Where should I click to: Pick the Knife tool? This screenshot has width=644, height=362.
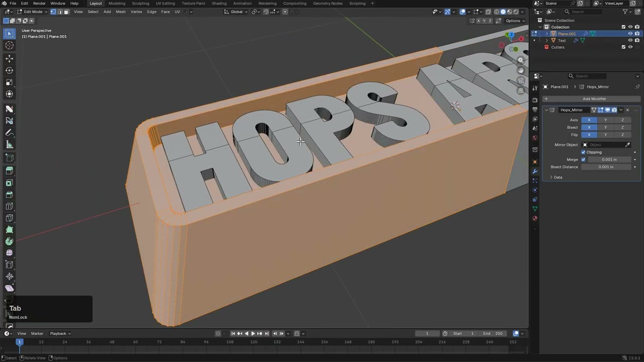click(x=9, y=218)
